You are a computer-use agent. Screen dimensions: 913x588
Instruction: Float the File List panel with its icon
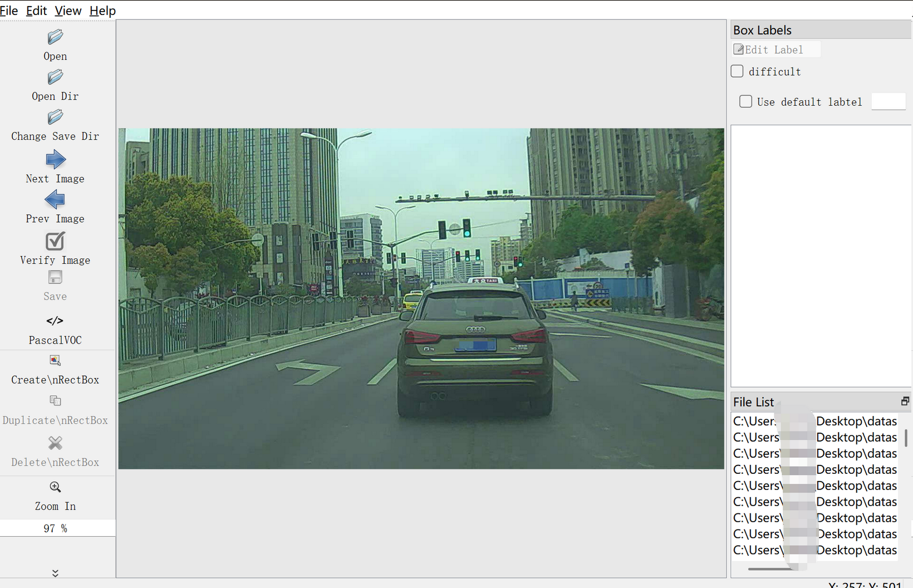pyautogui.click(x=905, y=401)
